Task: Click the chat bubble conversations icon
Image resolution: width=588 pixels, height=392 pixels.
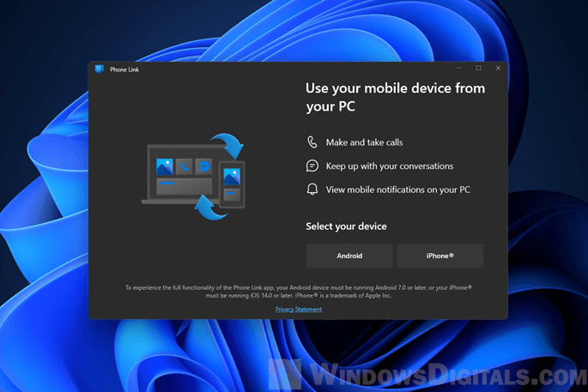Action: click(x=312, y=166)
